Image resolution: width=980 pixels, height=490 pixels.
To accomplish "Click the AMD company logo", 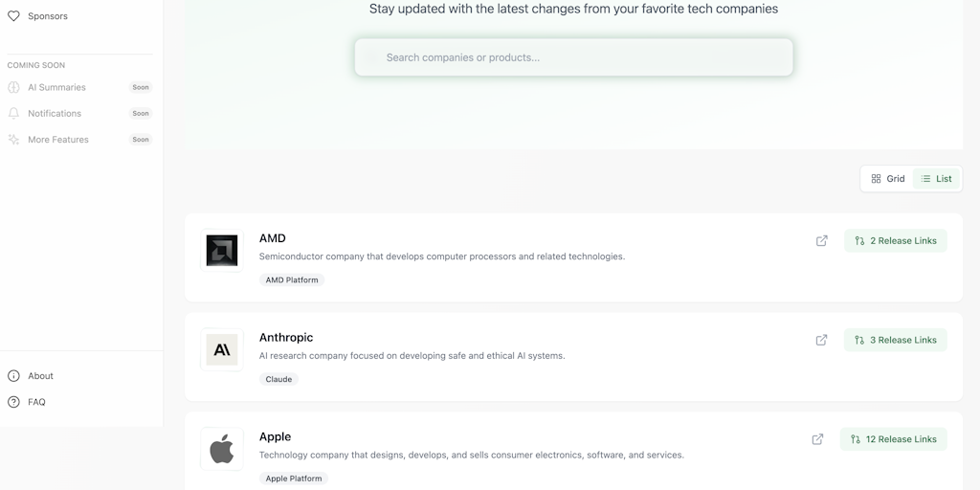I will point(222,251).
